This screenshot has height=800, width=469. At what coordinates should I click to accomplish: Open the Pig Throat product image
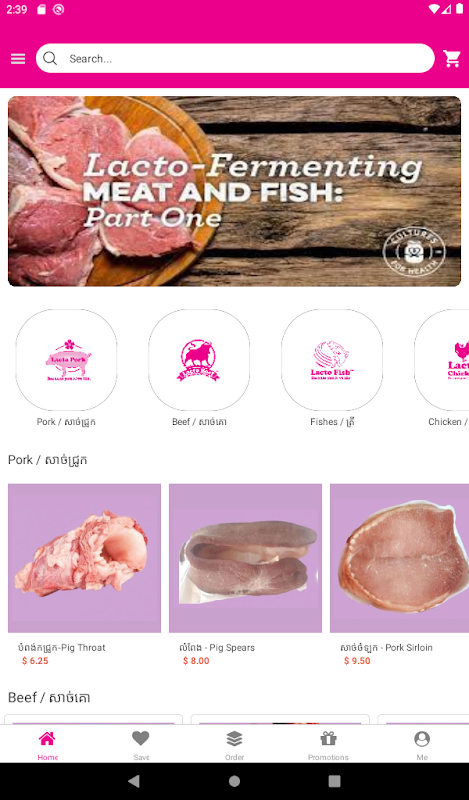pos(84,558)
